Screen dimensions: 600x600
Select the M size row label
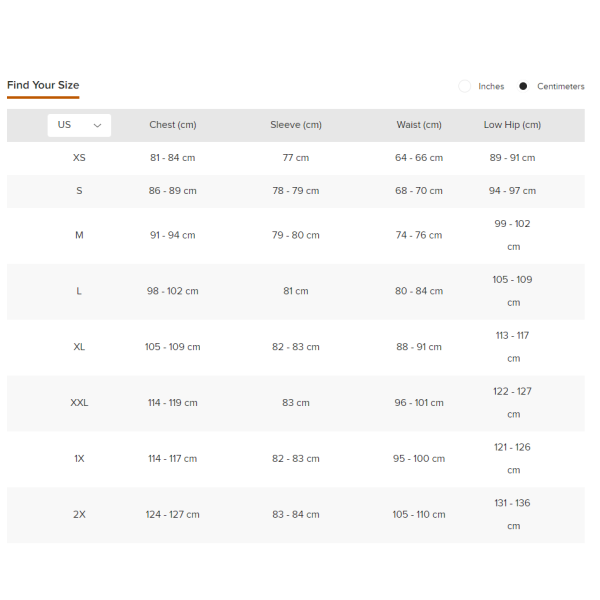pyautogui.click(x=79, y=235)
